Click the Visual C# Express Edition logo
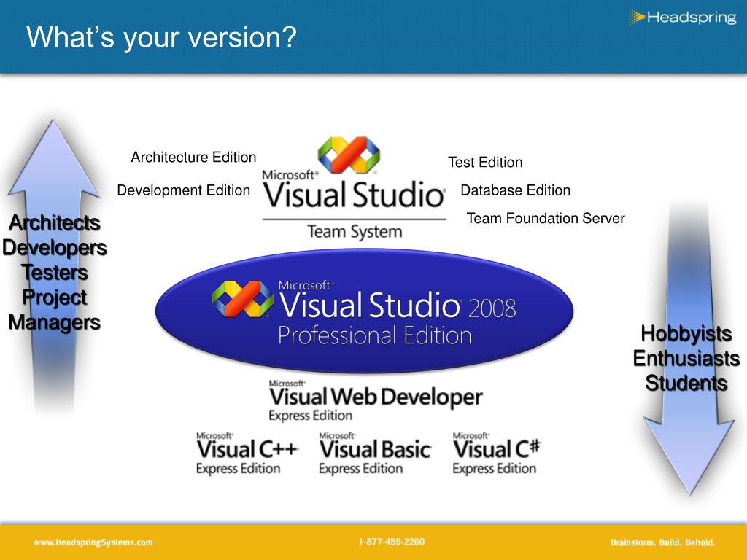This screenshot has height=560, width=747. [x=496, y=454]
